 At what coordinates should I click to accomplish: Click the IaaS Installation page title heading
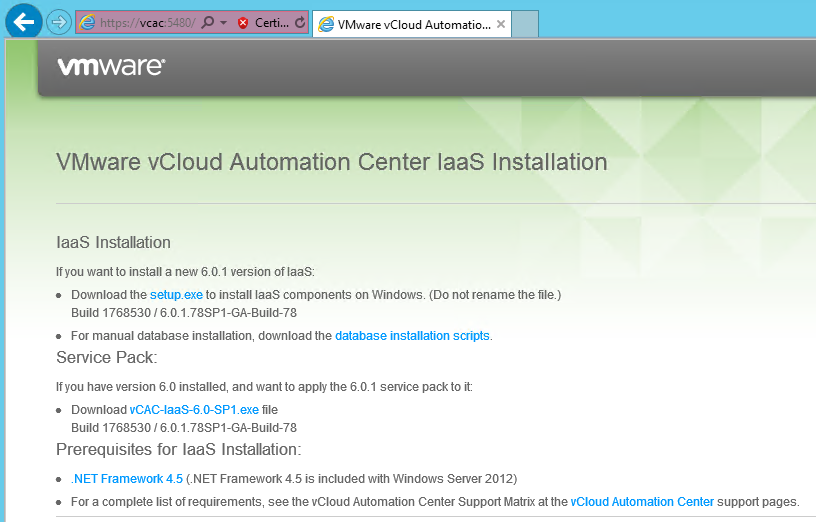tap(331, 162)
